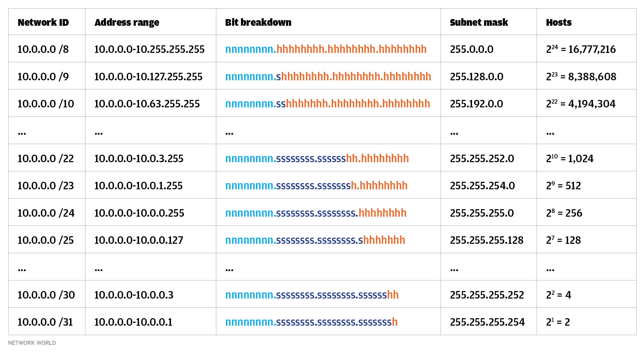Click the bit breakdown for the /25 row
644x352 pixels.
[x=315, y=240]
